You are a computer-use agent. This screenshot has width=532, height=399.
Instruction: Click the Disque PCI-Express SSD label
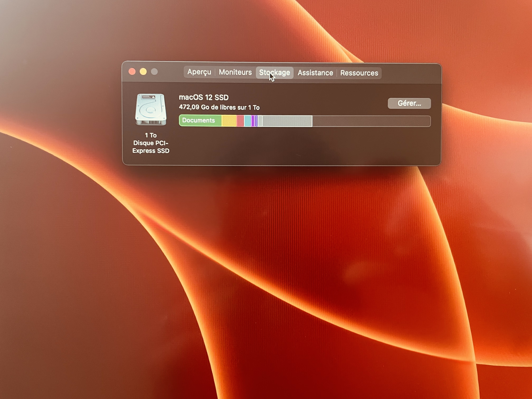click(x=151, y=147)
